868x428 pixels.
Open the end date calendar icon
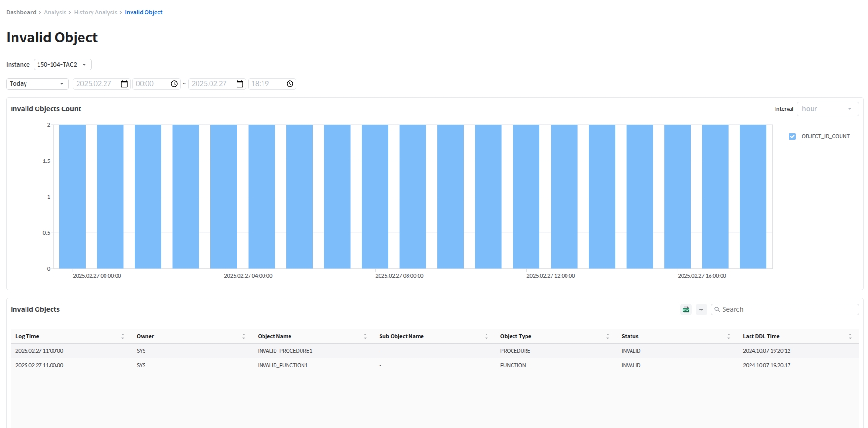coord(240,84)
